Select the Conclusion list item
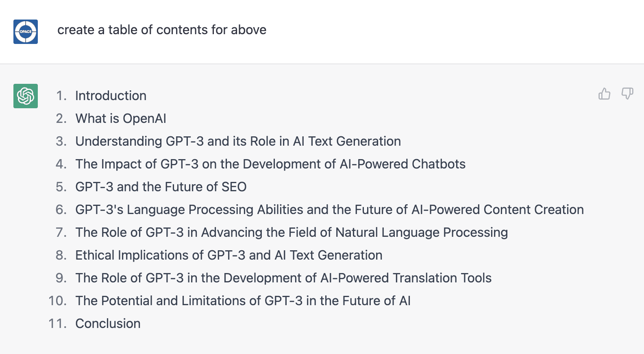 (107, 323)
